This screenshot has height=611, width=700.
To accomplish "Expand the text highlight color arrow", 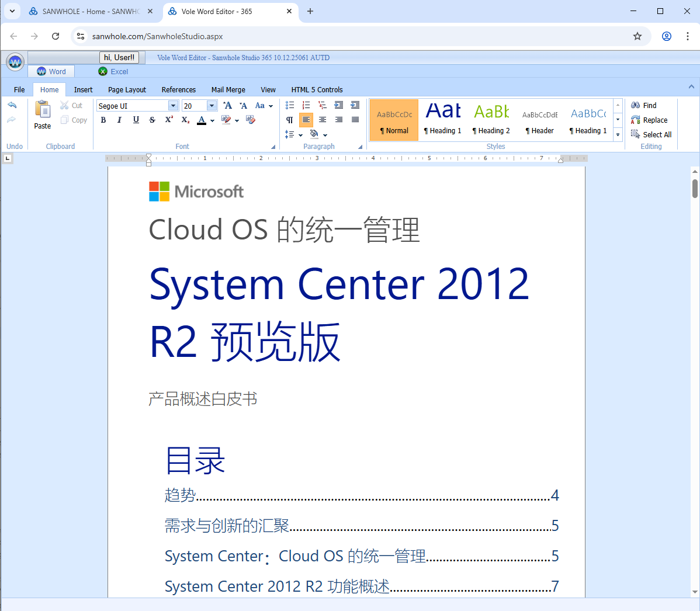I will (x=237, y=120).
